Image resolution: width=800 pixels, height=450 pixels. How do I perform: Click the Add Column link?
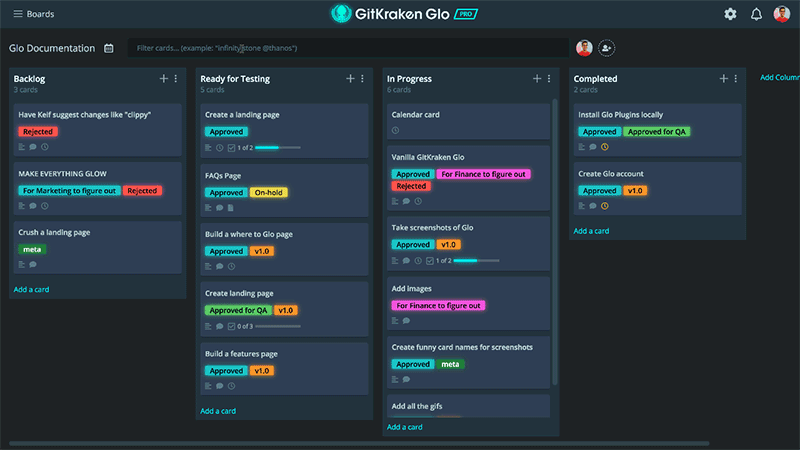click(779, 77)
